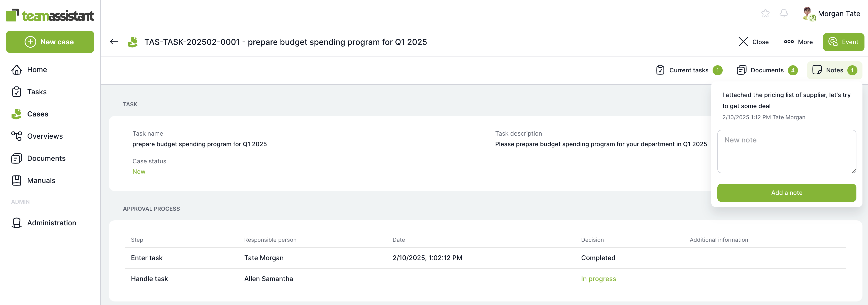Click the New note resize handle

click(x=853, y=171)
